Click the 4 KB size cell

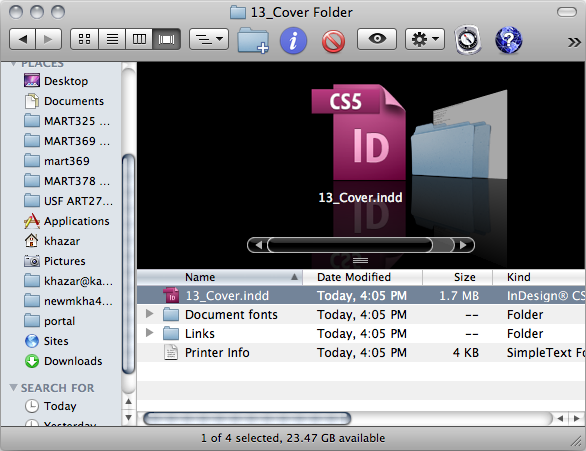tap(466, 353)
